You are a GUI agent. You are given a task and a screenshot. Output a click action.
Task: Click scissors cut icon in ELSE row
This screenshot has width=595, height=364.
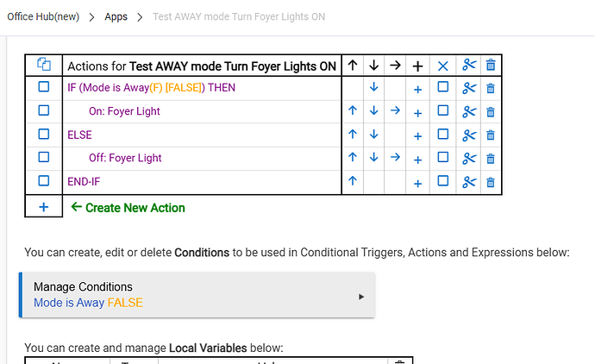[469, 135]
